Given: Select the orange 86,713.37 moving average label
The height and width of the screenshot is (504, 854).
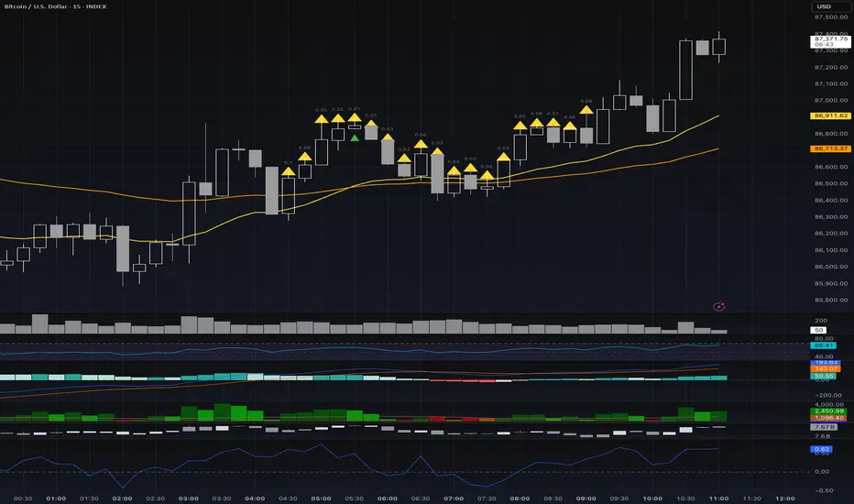Looking at the screenshot, I should coord(830,148).
